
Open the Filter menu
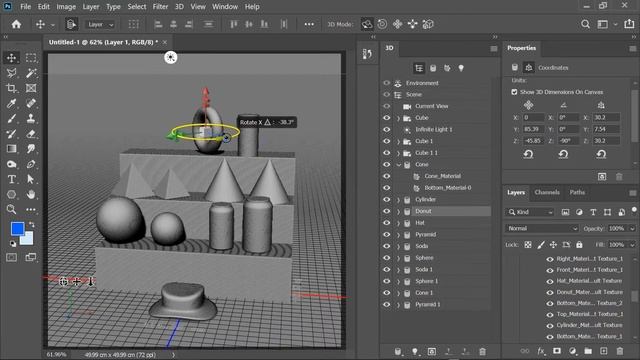pos(160,7)
